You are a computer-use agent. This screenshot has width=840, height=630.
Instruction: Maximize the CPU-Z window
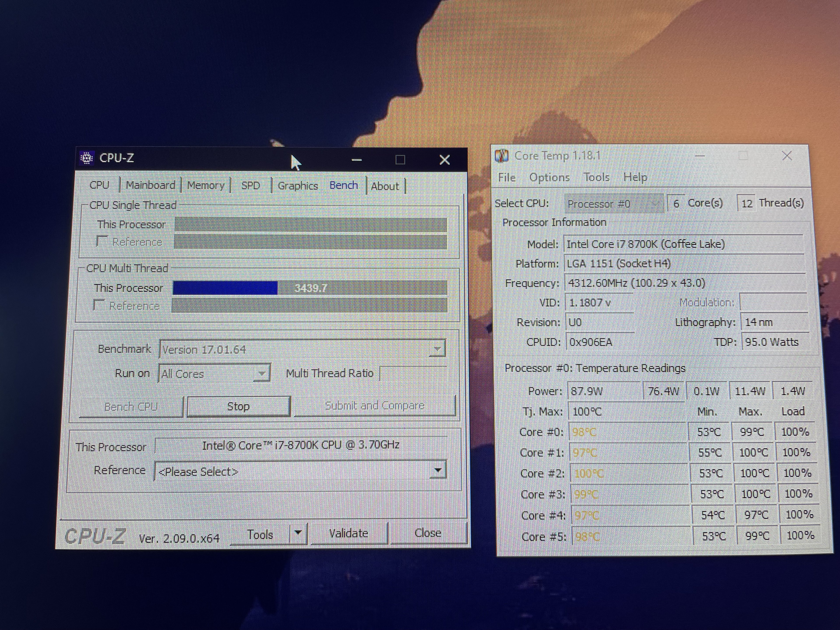[x=400, y=160]
